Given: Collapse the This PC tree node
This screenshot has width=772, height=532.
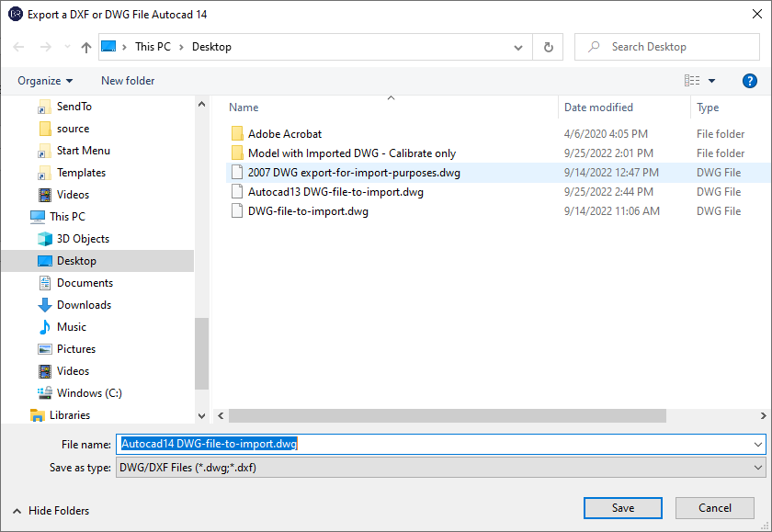Looking at the screenshot, I should pos(19,217).
